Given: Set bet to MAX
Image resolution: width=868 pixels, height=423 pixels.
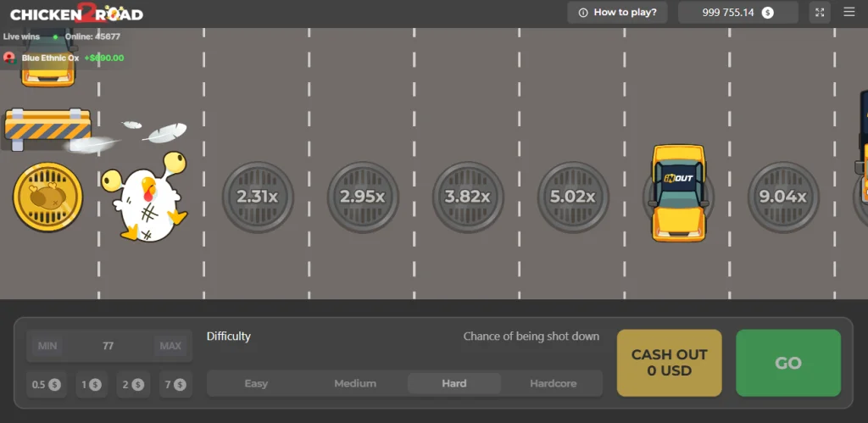Looking at the screenshot, I should coord(170,346).
